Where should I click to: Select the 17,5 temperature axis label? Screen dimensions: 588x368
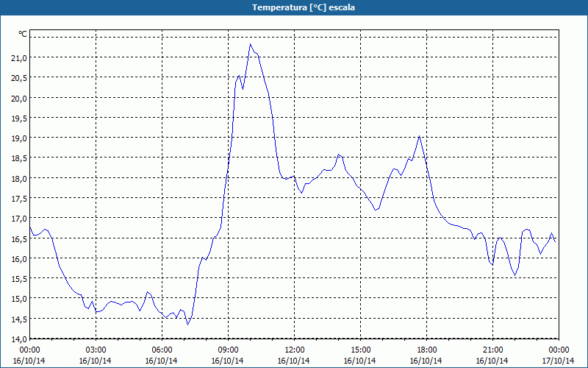click(20, 198)
